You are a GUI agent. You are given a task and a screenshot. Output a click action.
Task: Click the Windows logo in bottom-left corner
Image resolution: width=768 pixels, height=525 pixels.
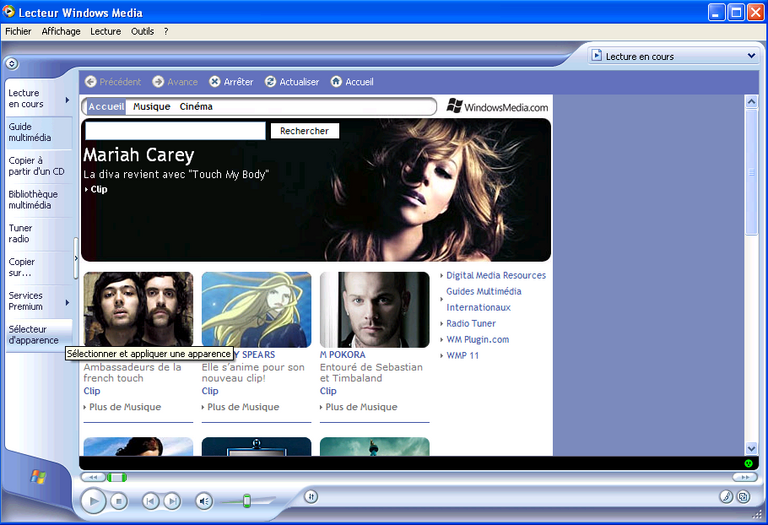[38, 477]
